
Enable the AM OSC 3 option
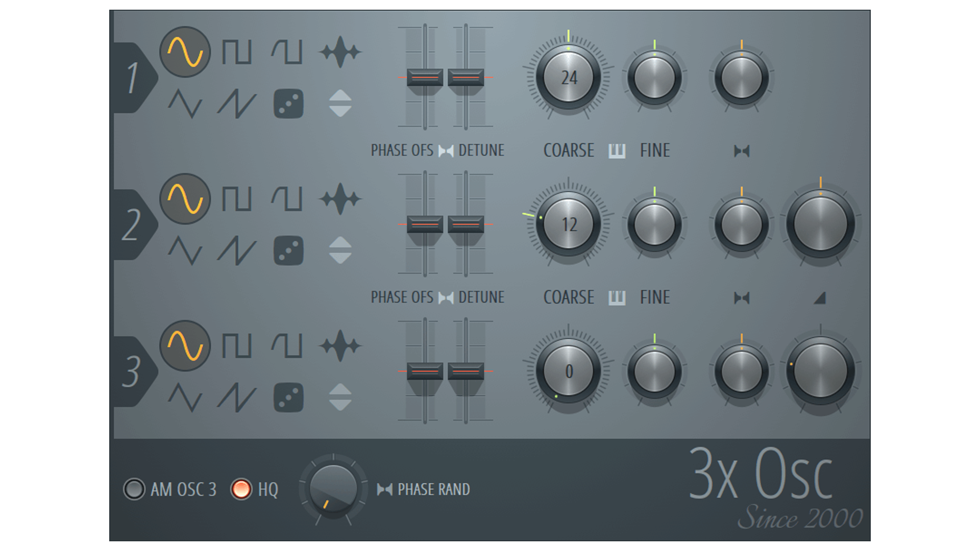pos(135,489)
